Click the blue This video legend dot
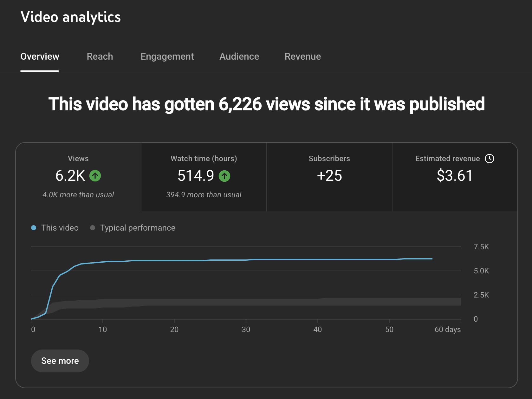The height and width of the screenshot is (399, 532). 34,228
